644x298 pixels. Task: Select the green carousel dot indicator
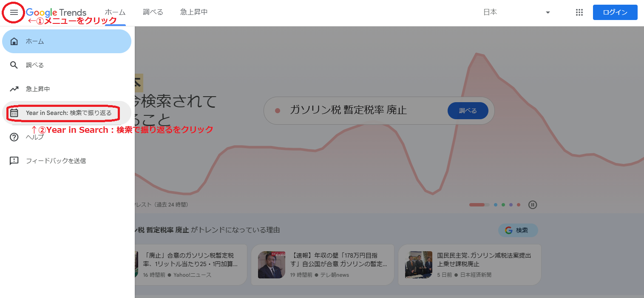[503, 205]
